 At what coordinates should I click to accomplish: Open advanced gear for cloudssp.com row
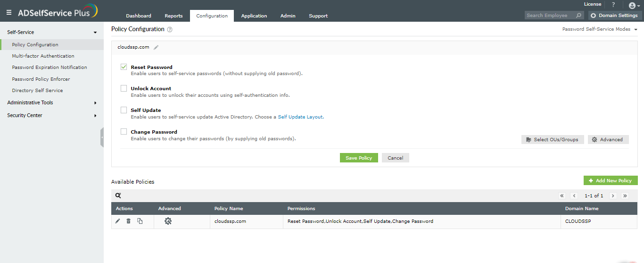click(x=168, y=221)
